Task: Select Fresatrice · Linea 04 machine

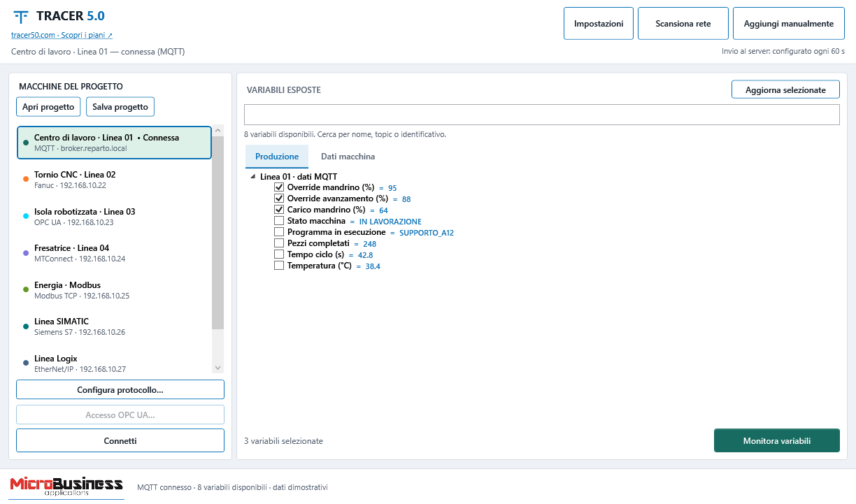Action: click(114, 253)
